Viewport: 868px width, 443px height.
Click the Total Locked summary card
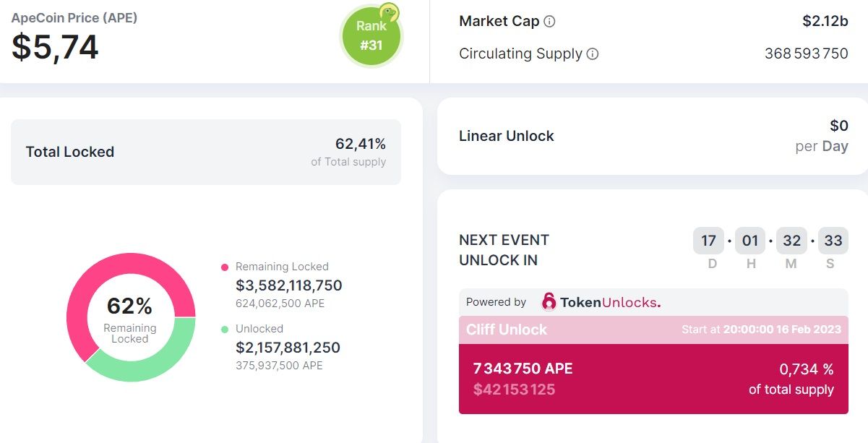coord(205,152)
